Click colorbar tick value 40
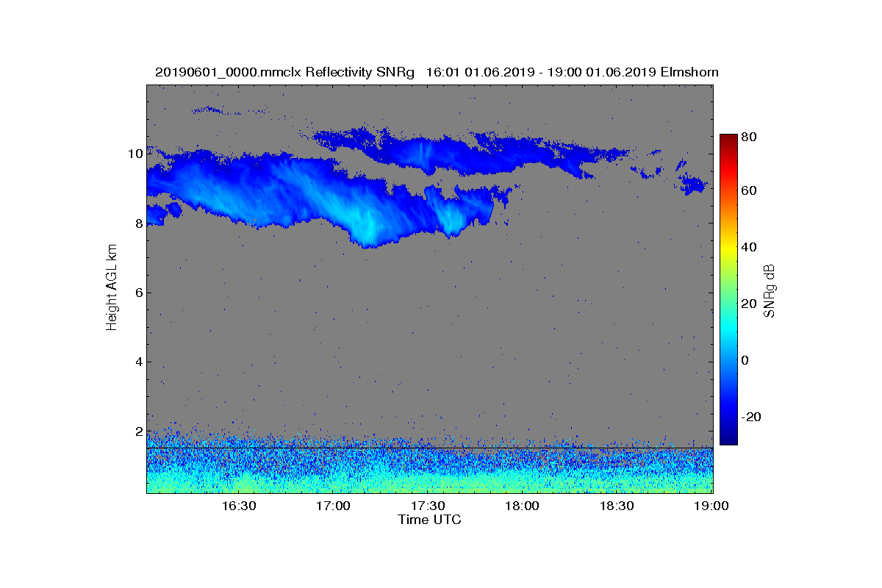 pyautogui.click(x=750, y=247)
